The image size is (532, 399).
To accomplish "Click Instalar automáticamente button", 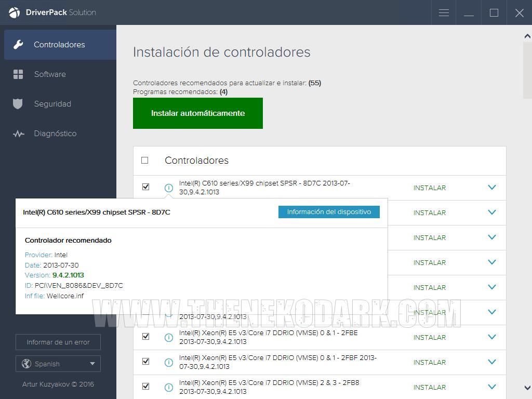I will click(198, 113).
